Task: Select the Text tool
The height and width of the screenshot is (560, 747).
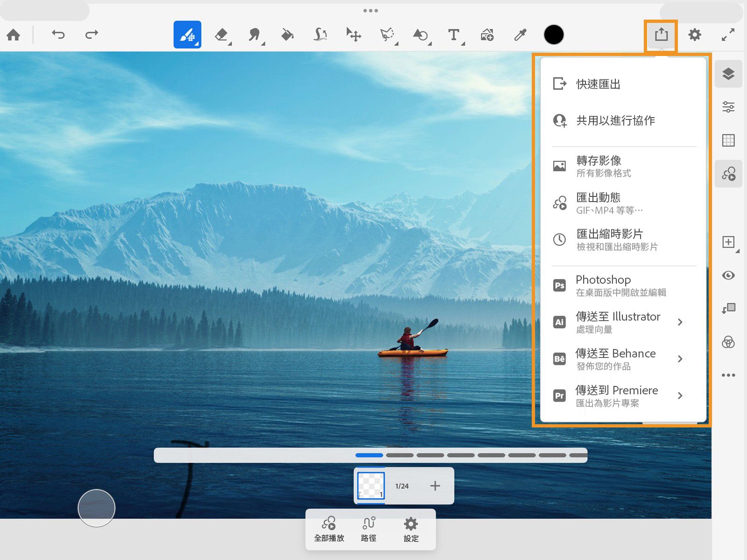Action: pos(453,35)
